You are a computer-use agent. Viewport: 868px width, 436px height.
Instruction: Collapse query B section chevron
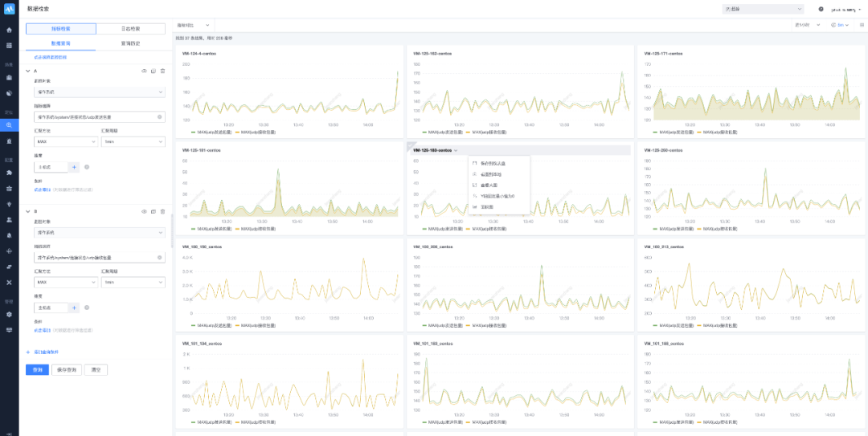[28, 211]
